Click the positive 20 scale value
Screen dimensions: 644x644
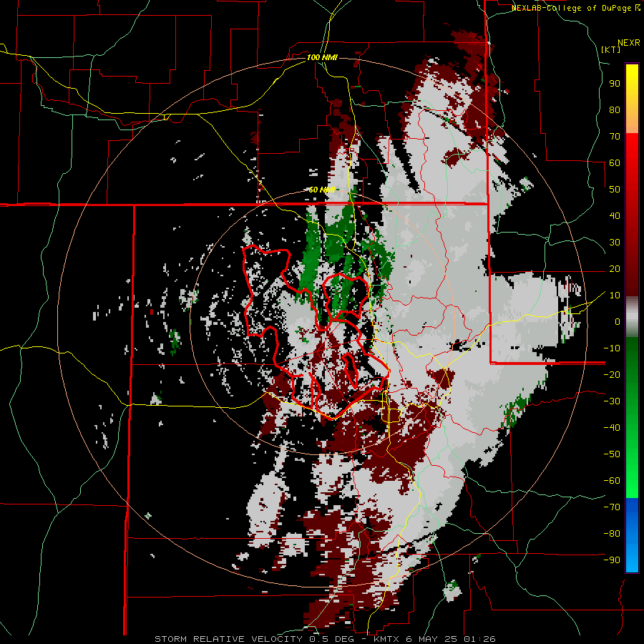click(x=615, y=268)
